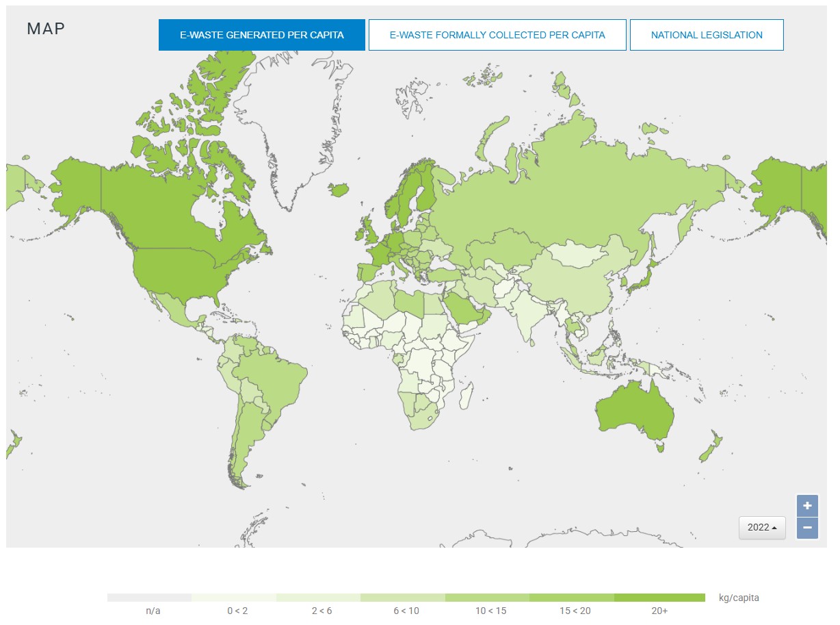Image resolution: width=840 pixels, height=625 pixels.
Task: Select Madagascar island on the map
Action: (466, 396)
